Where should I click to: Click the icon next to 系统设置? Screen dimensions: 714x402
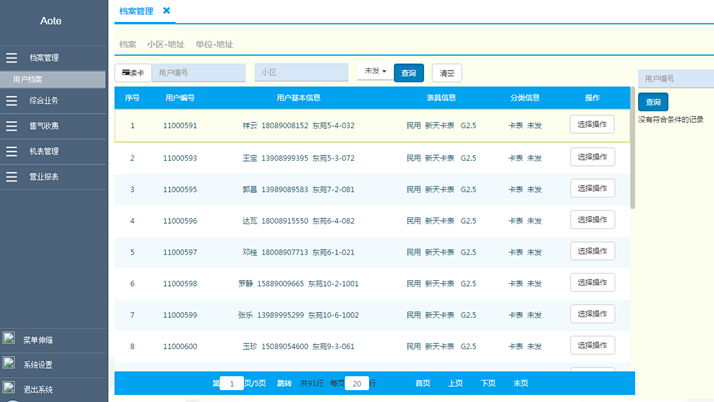point(9,363)
